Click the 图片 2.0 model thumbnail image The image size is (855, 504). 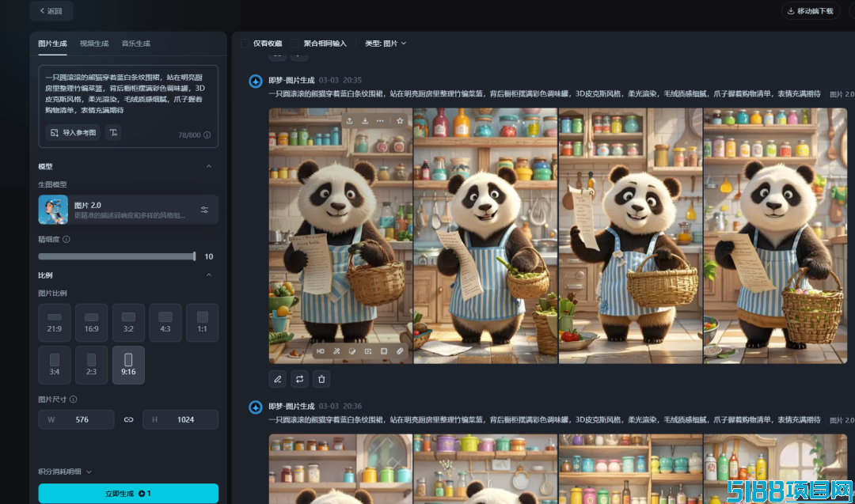[x=53, y=210]
